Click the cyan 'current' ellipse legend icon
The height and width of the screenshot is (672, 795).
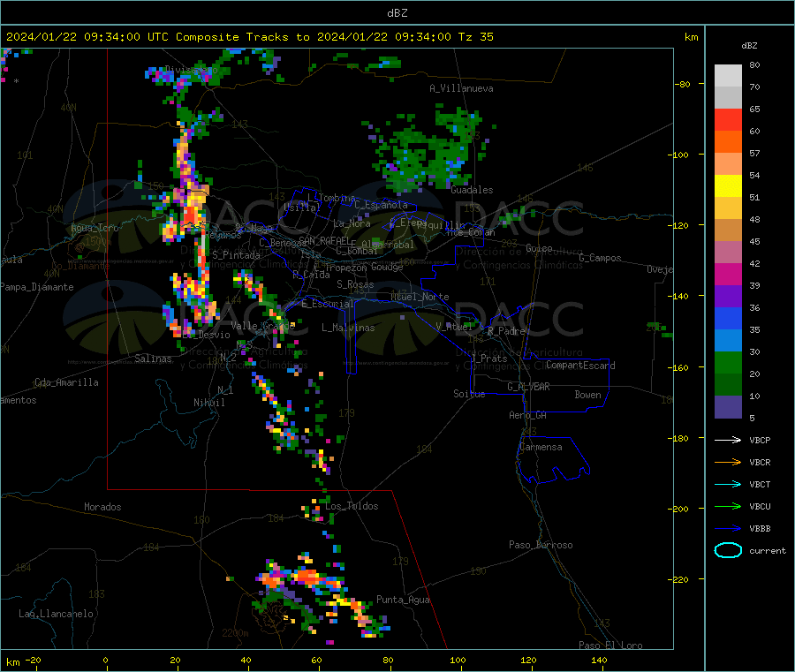coord(728,550)
